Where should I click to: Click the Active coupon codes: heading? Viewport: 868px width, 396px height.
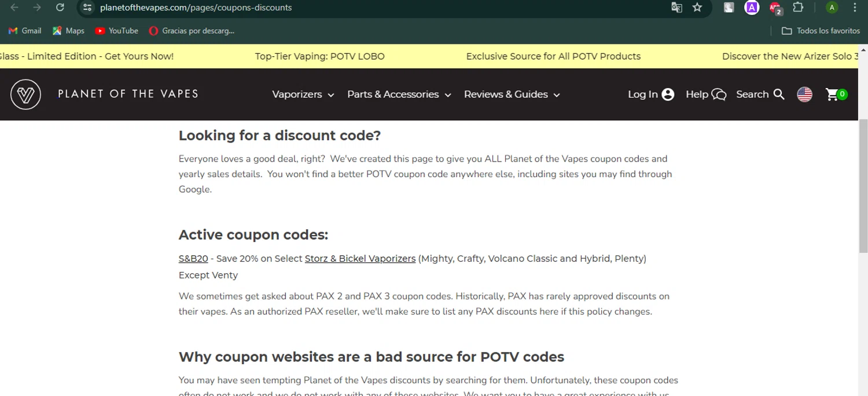(253, 235)
